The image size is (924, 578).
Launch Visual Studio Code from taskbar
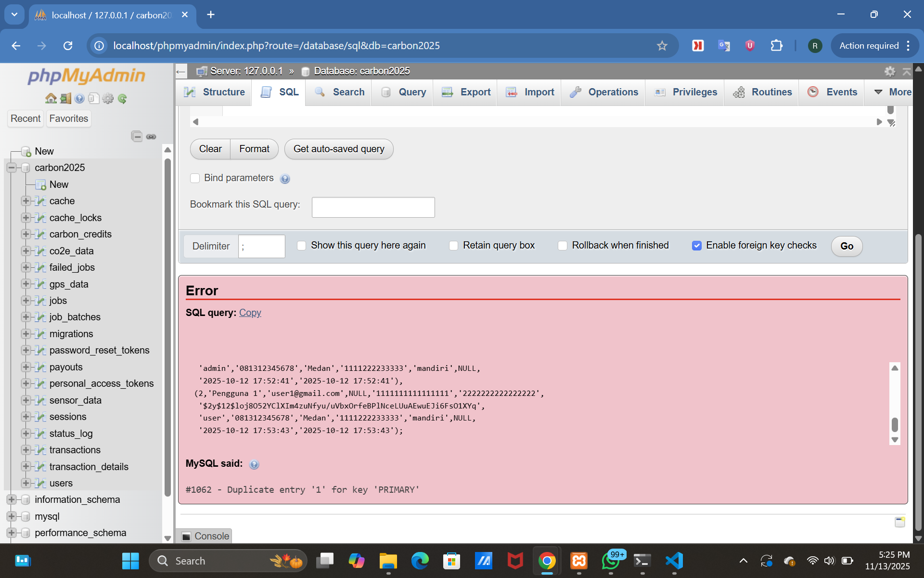tap(674, 561)
